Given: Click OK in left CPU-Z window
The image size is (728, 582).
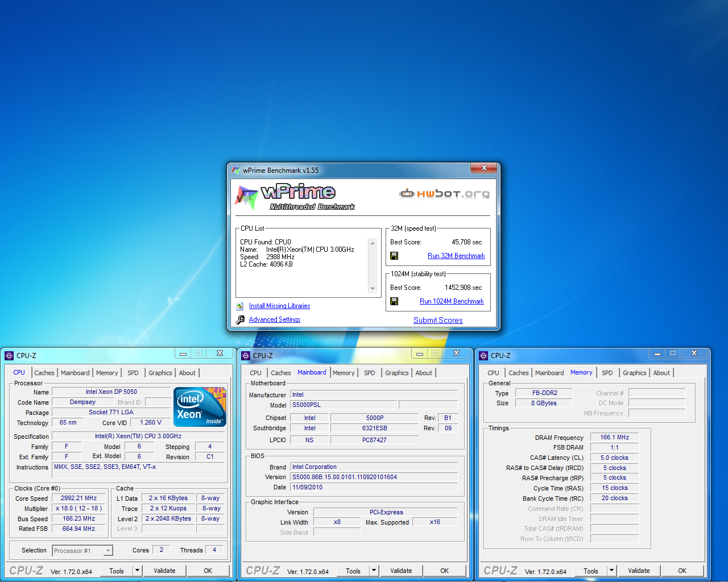Looking at the screenshot, I should point(208,571).
